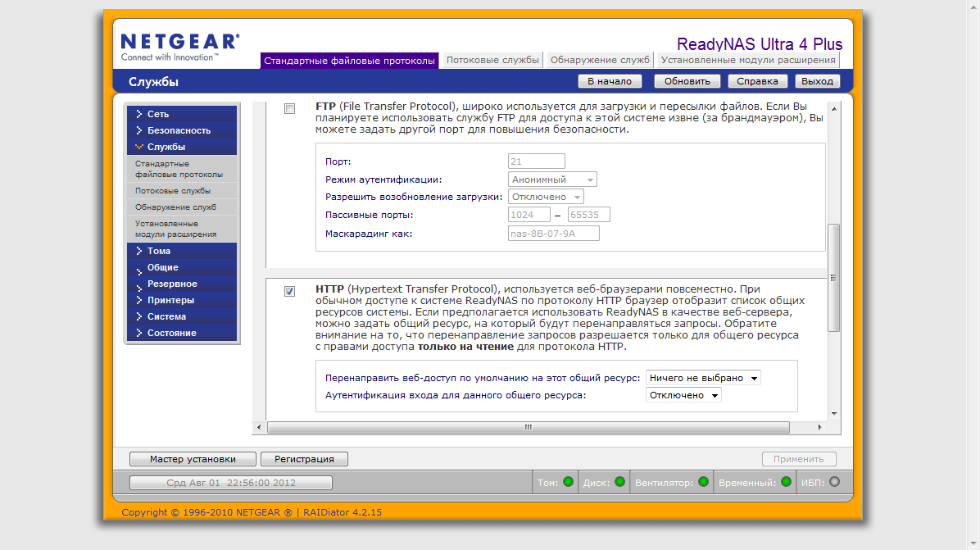Open the Режим аутентификации dropdown
Screen dimensions: 980x550
(x=552, y=180)
